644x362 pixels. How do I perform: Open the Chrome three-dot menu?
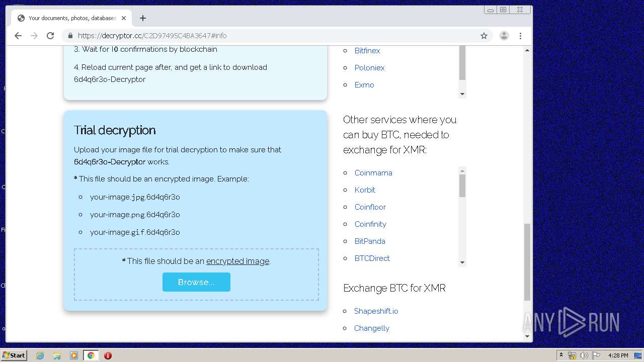(x=520, y=36)
